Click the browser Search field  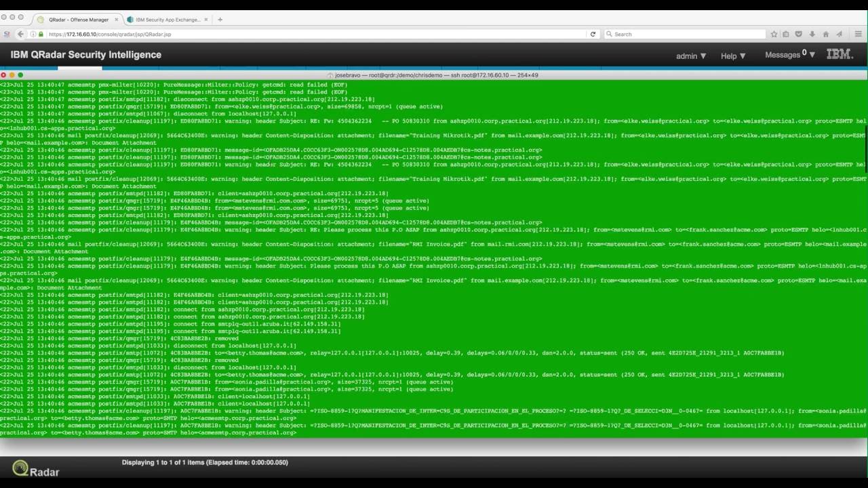(x=684, y=34)
